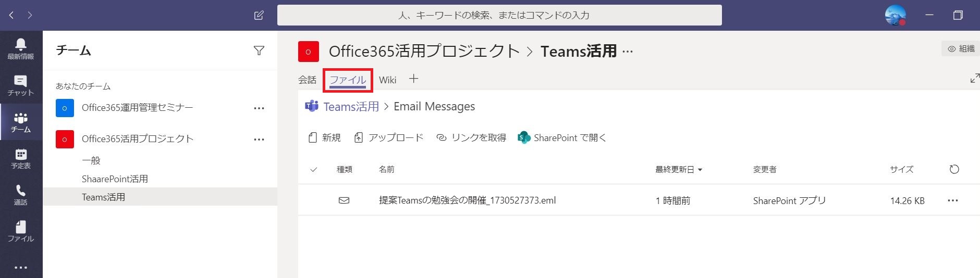Start a new chat with compose icon
This screenshot has width=980, height=278.
point(259,15)
